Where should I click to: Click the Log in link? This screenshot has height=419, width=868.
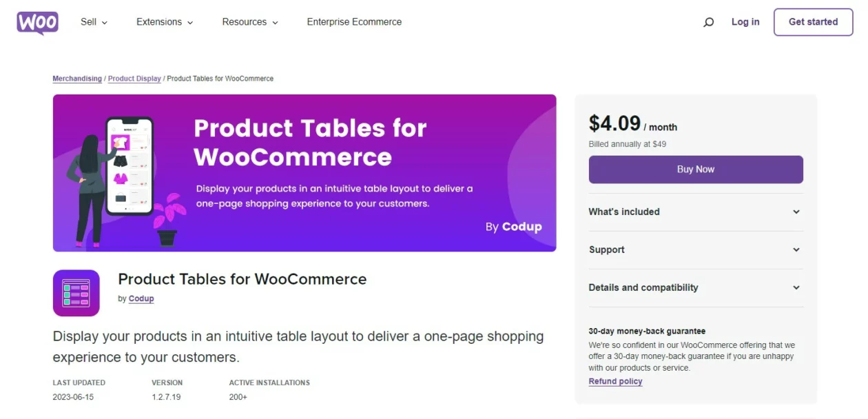point(745,22)
